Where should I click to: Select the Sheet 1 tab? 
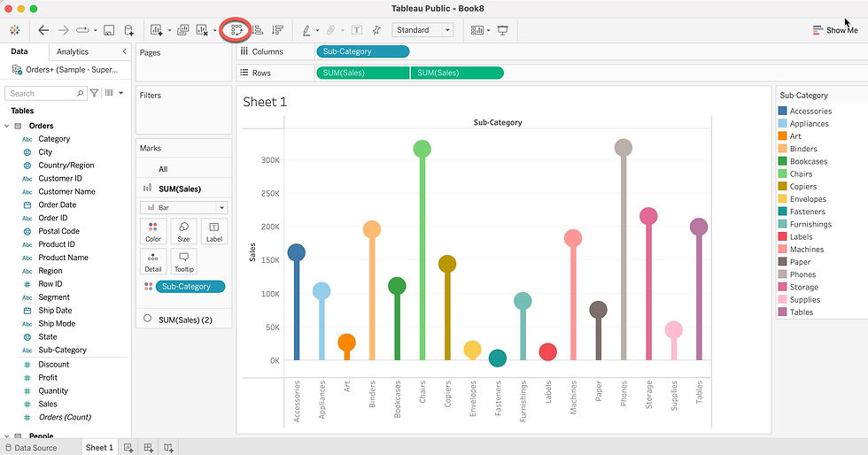[x=98, y=448]
